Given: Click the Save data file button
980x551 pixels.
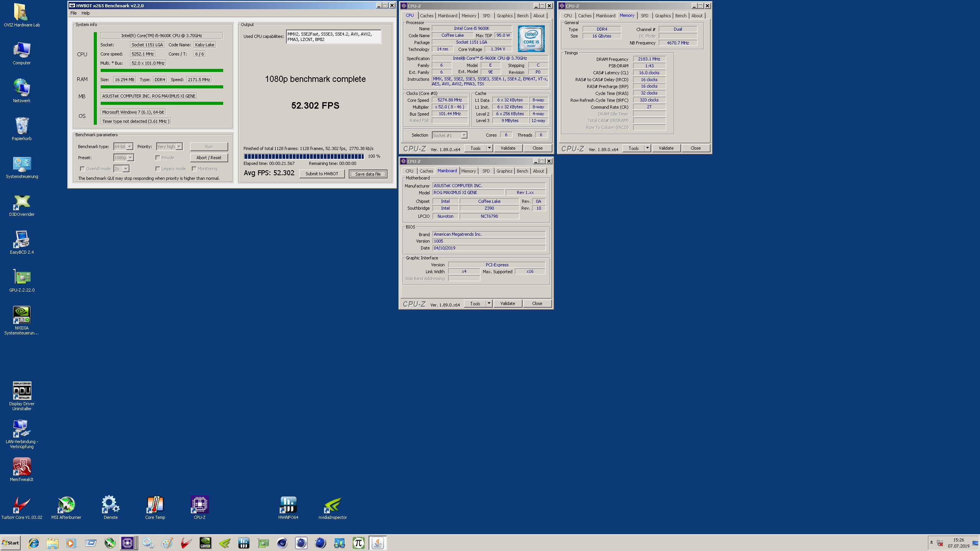Looking at the screenshot, I should click(368, 174).
